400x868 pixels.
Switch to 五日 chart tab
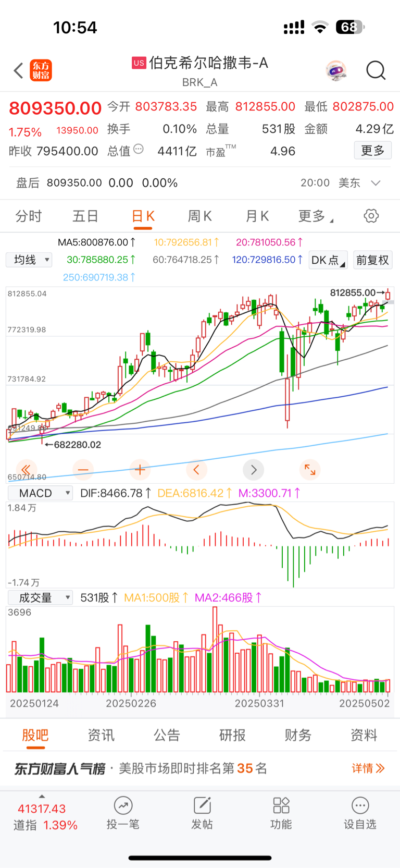[85, 216]
